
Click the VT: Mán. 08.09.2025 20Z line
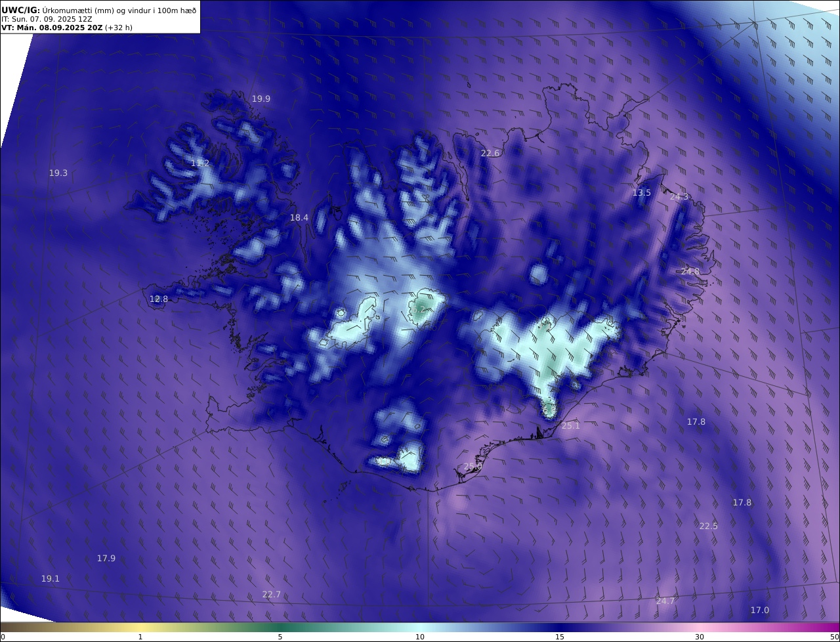[66, 28]
